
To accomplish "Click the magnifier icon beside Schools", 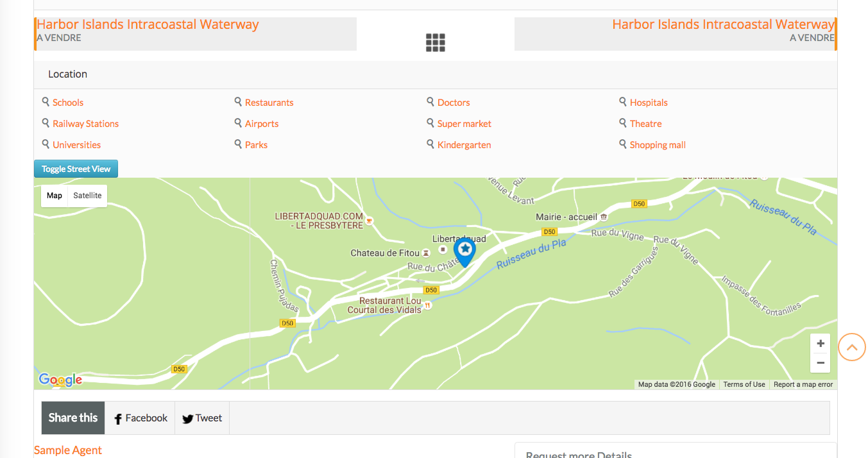I will tap(46, 101).
